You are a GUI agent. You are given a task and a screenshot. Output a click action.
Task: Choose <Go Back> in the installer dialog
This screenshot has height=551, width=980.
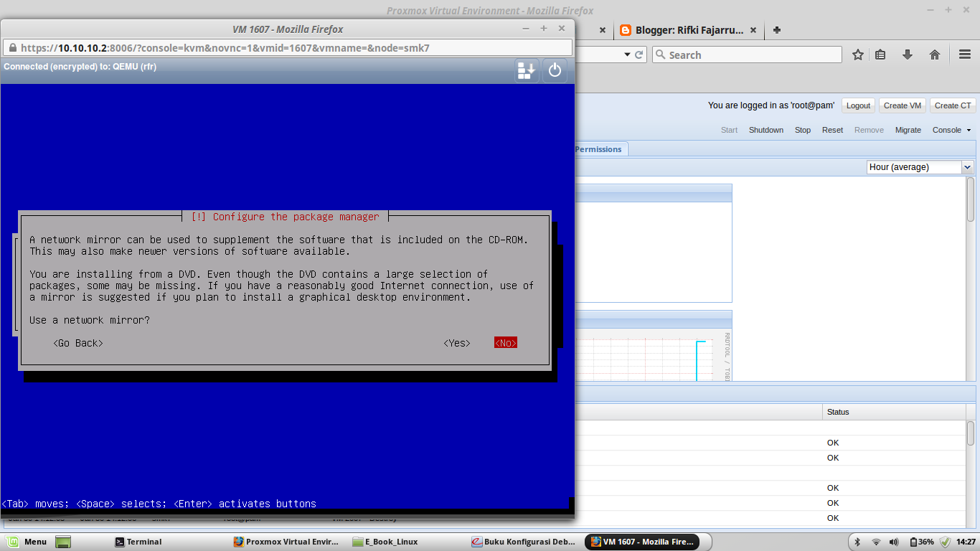coord(78,343)
